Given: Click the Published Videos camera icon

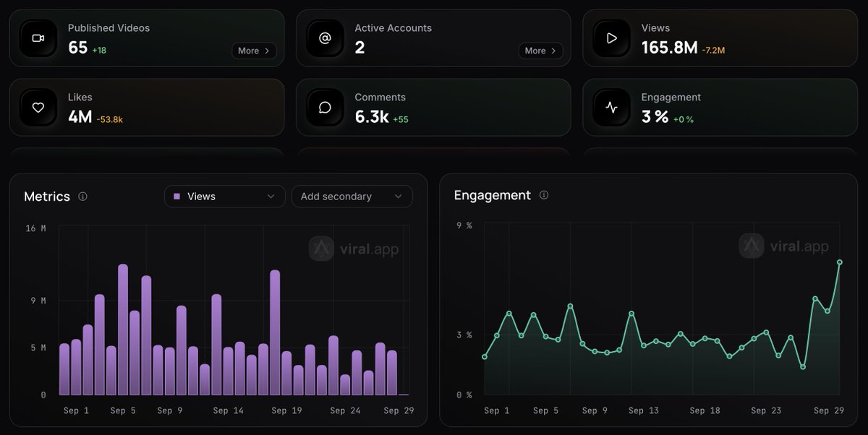Looking at the screenshot, I should [38, 38].
